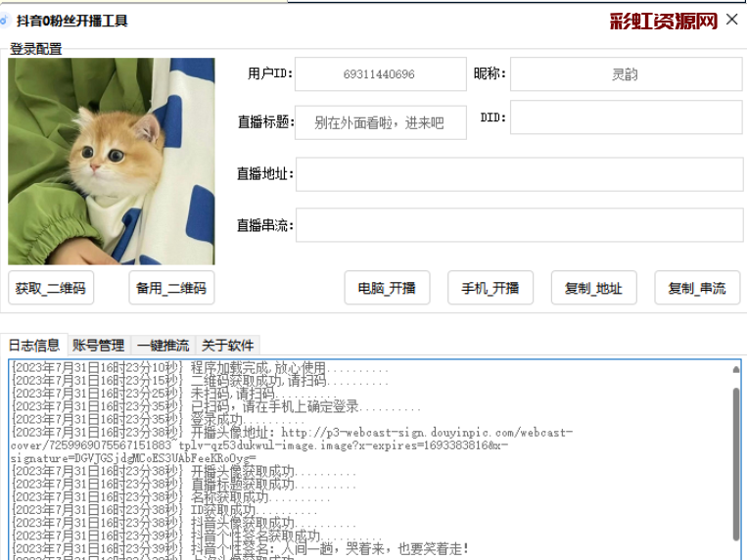The height and width of the screenshot is (560, 747).
Task: Click the kitten avatar image
Action: (x=111, y=162)
